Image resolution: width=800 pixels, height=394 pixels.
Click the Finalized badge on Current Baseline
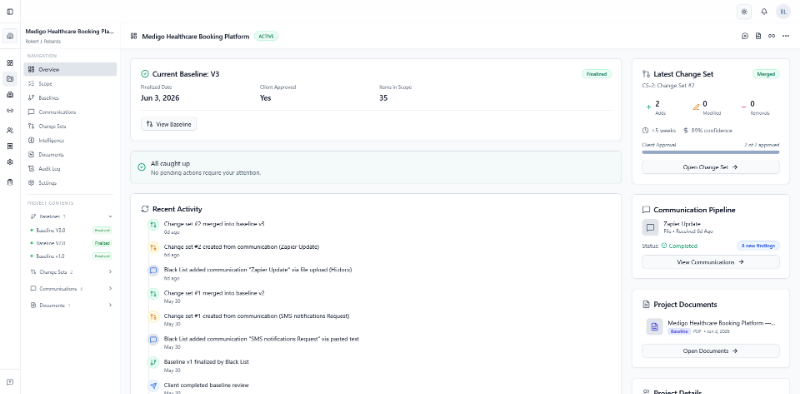point(596,74)
